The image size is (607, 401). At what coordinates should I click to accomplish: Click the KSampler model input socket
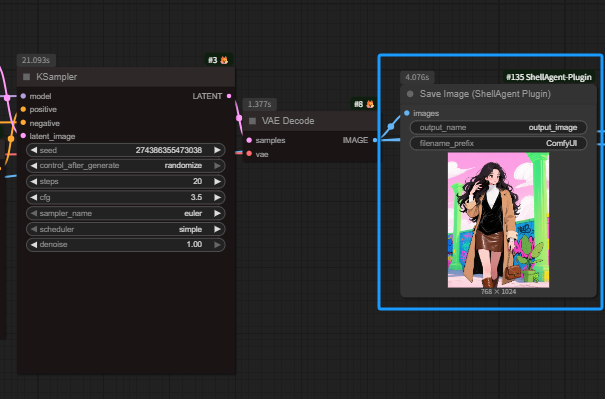click(x=23, y=96)
